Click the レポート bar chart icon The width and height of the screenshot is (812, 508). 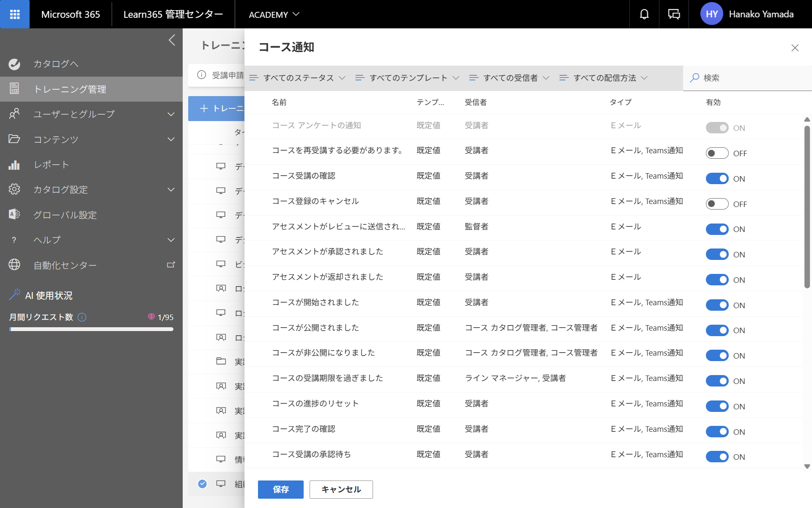(x=14, y=165)
